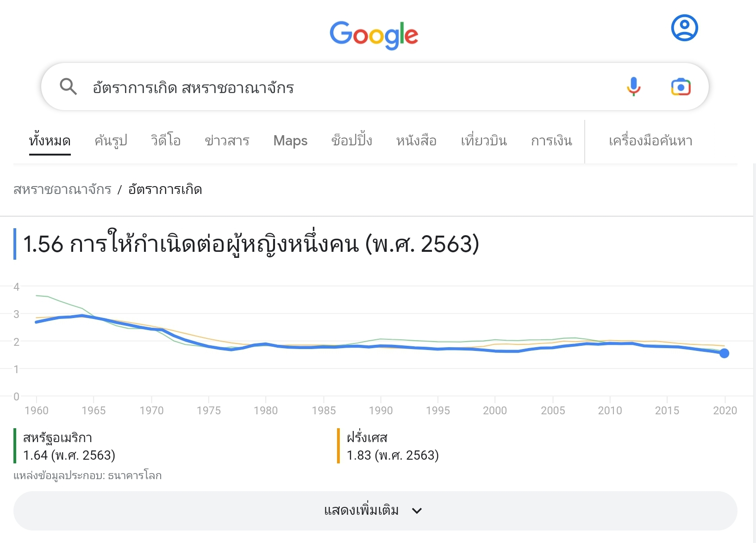Screen dimensions: 756x543
Task: Click the magnifying glass search icon
Action: point(69,87)
